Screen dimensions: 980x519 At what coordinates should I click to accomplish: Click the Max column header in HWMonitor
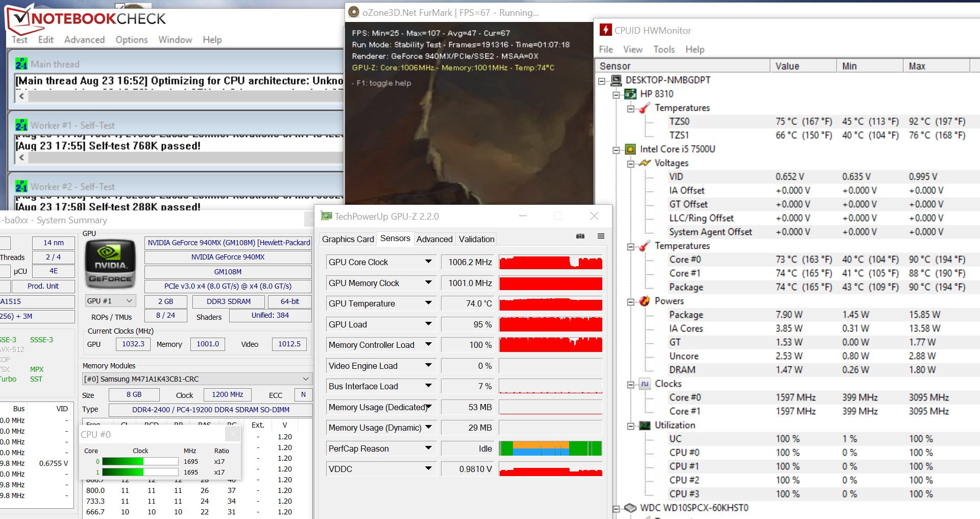(x=937, y=66)
